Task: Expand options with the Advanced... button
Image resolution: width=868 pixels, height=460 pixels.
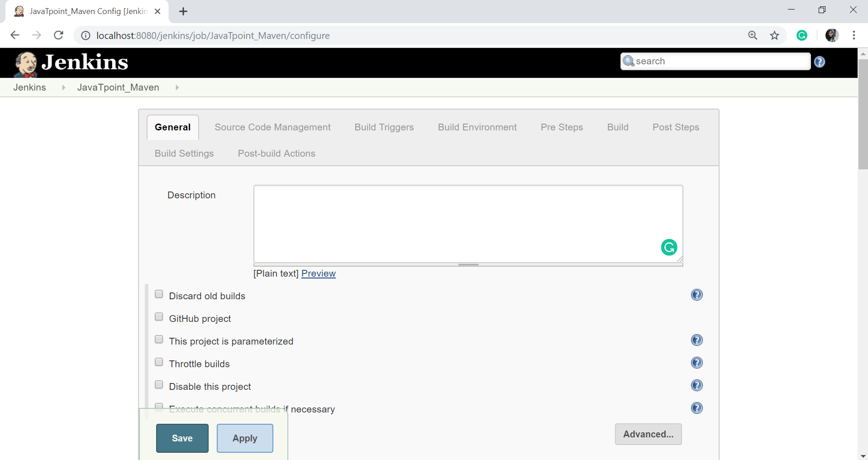Action: coord(648,434)
